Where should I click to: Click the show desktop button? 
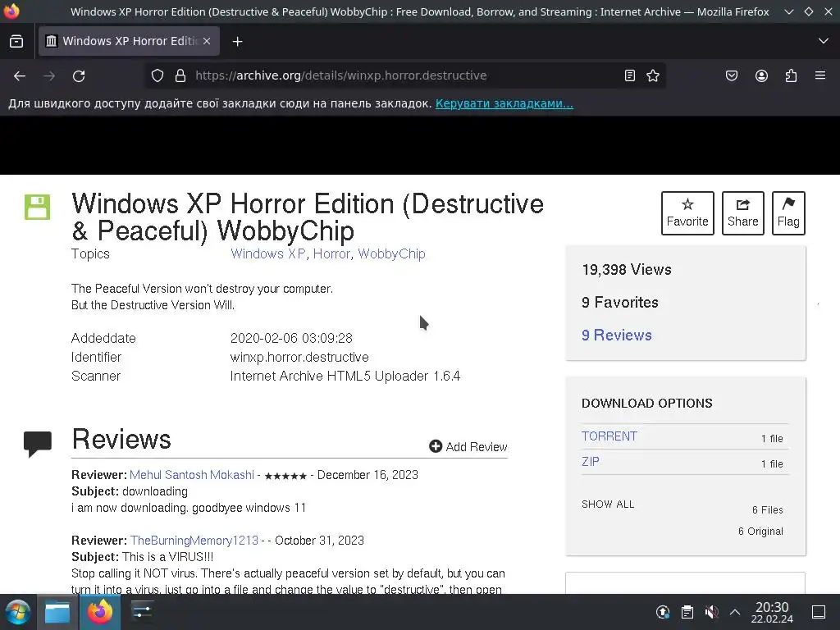pos(819,612)
